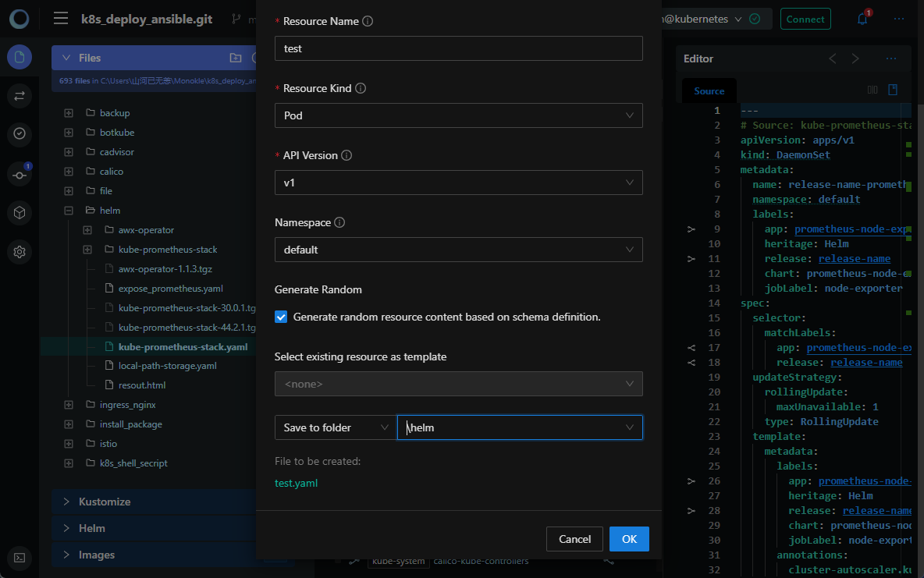Click the API Version info icon

coord(346,155)
